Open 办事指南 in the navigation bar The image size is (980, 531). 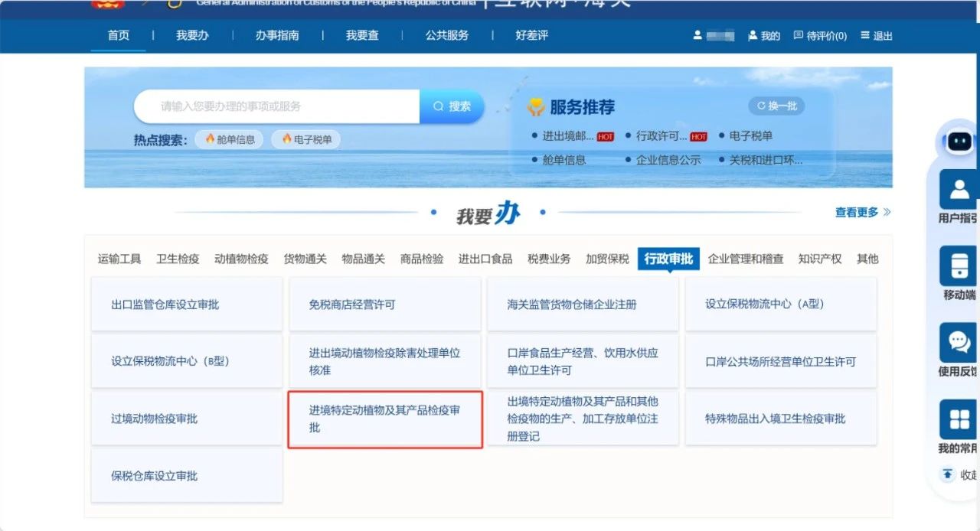pos(277,35)
